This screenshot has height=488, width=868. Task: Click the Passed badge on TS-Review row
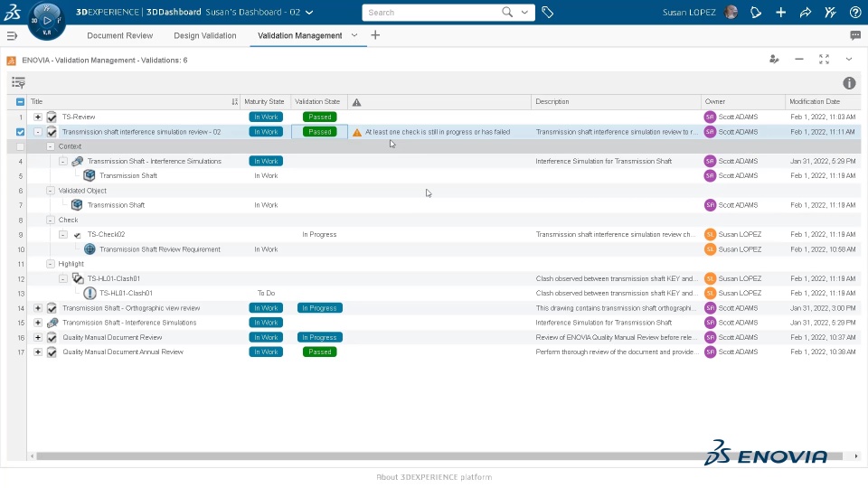click(319, 117)
